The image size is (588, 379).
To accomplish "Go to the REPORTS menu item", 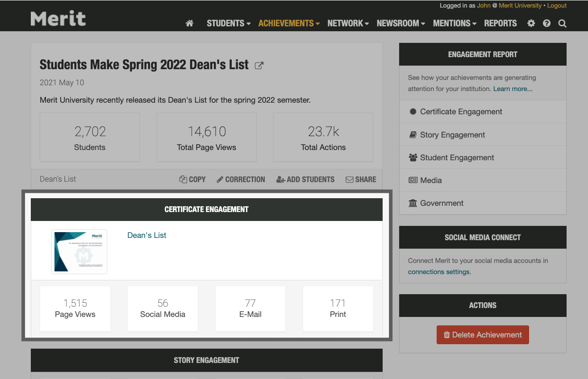I will coord(500,23).
